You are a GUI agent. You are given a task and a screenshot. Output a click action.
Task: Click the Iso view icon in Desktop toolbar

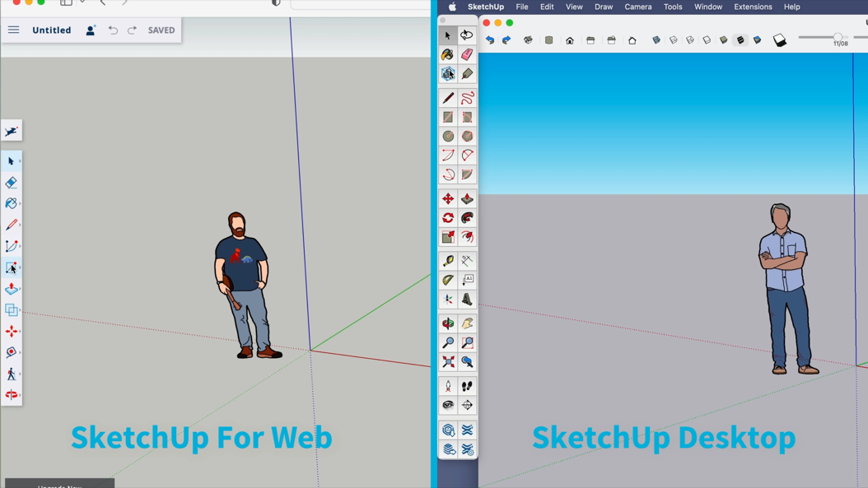[528, 40]
